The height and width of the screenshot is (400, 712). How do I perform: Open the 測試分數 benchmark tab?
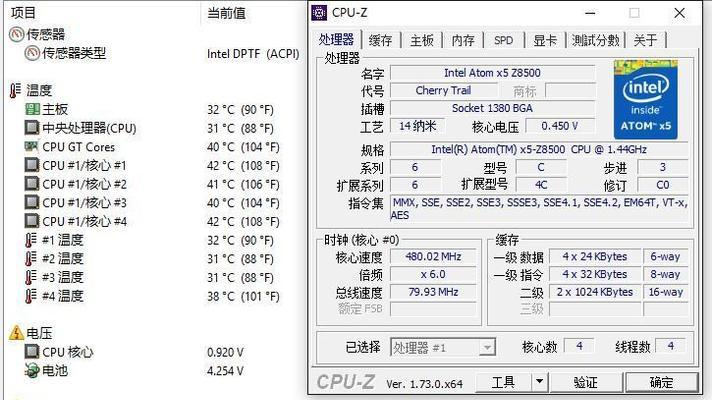596,40
